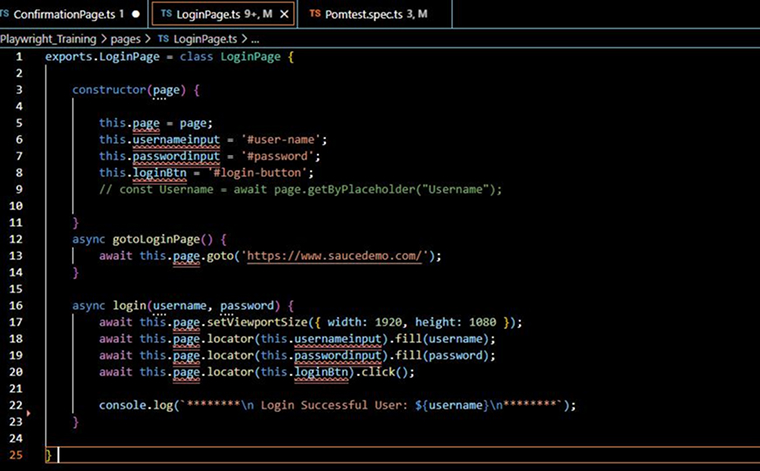Click '${username}' template expression on line 22

tap(452, 405)
